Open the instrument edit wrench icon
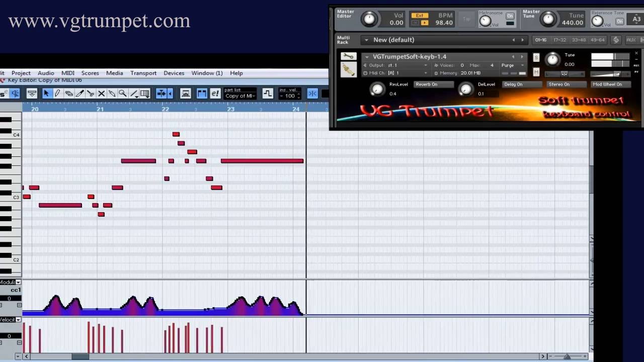 348,56
